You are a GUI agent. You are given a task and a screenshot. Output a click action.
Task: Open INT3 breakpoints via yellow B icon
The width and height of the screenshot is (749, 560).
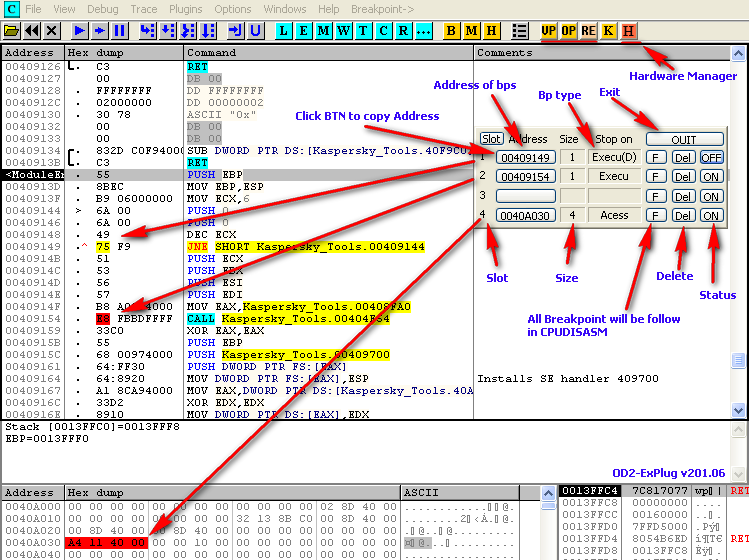click(450, 31)
